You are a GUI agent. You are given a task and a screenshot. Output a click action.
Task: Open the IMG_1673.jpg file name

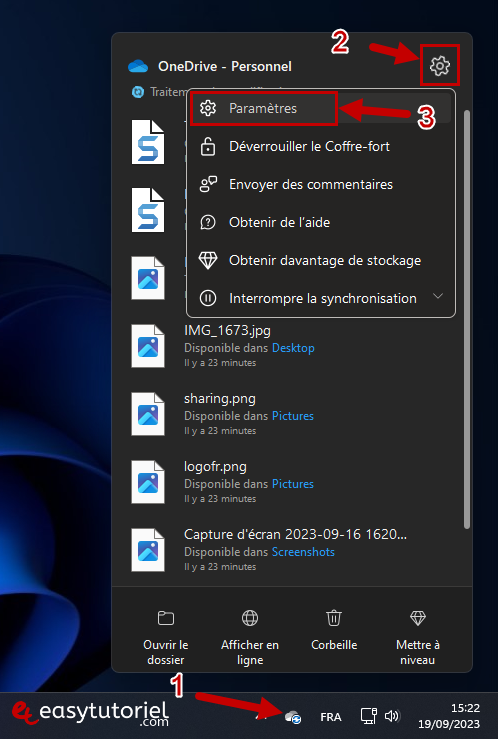tap(227, 330)
